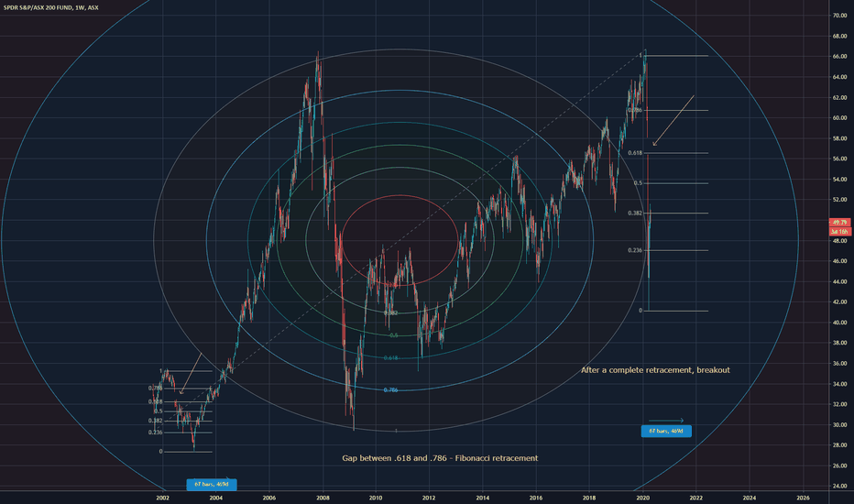
Task: Select the 0.5 level label of 2020 retracement
Action: click(639, 183)
